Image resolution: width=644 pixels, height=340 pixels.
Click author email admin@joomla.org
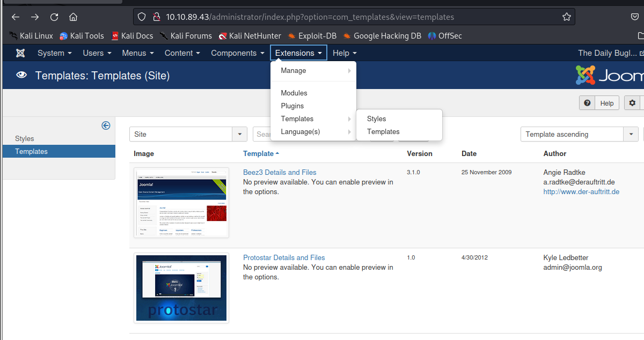573,267
